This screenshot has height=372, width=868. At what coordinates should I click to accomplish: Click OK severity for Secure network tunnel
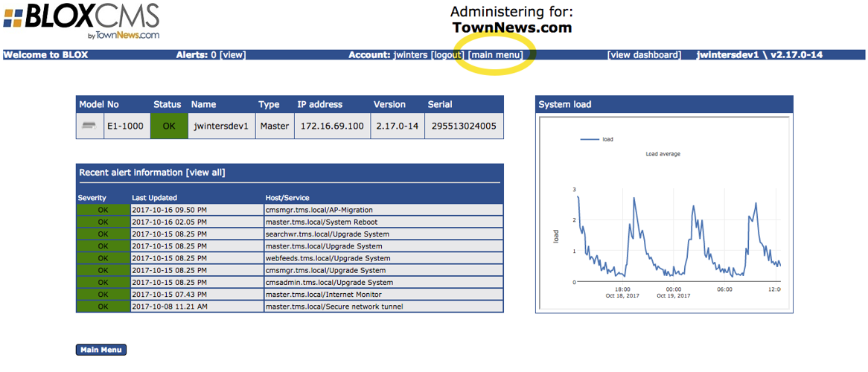click(103, 307)
